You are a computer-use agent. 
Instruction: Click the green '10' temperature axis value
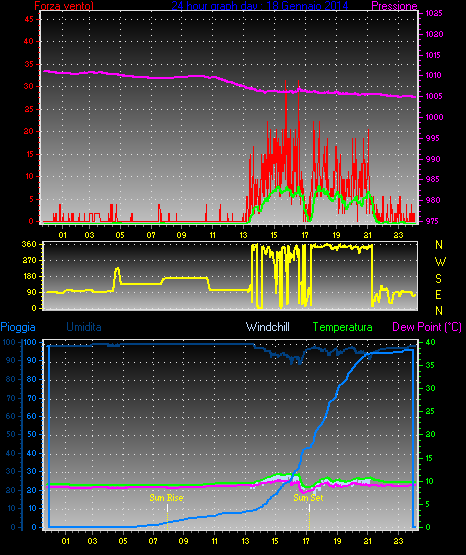pyautogui.click(x=430, y=481)
